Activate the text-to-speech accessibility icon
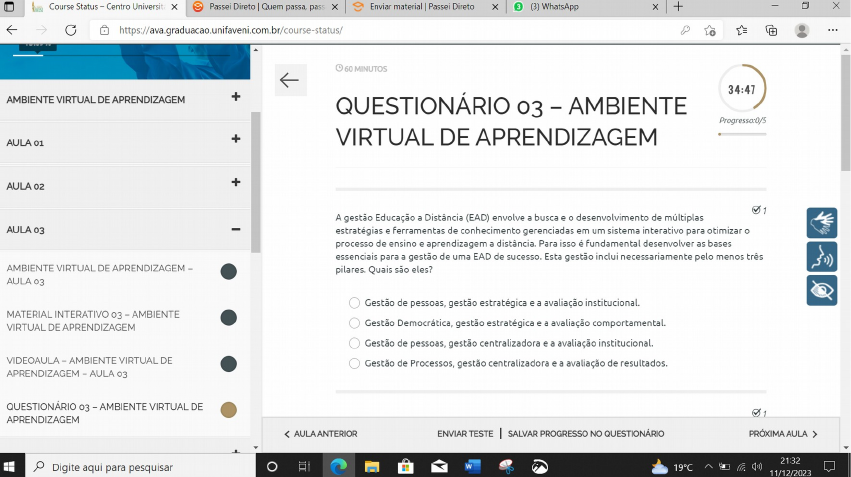 click(821, 257)
